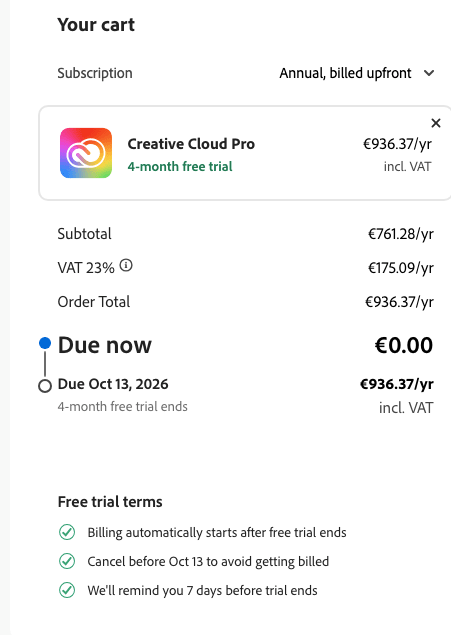Click the hollow Due Oct 13 timeline marker
This screenshot has height=635, width=451.
click(x=45, y=386)
